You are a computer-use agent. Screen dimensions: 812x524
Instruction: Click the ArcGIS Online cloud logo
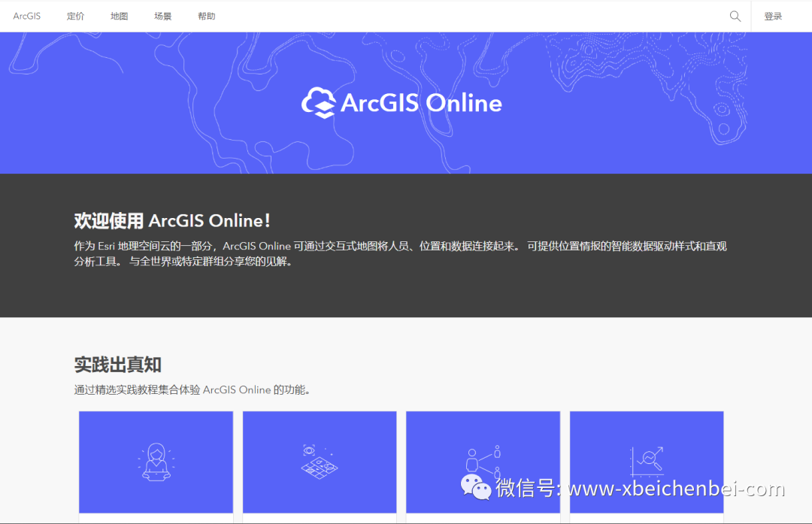pos(319,102)
